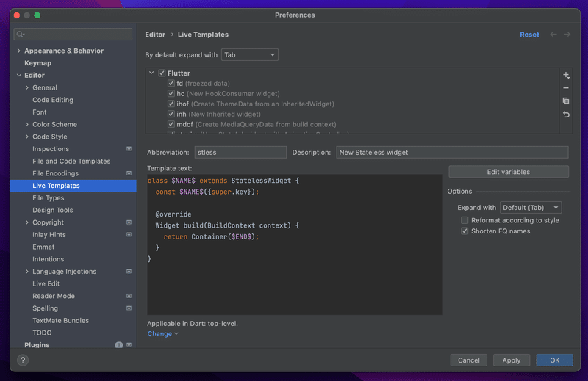The width and height of the screenshot is (588, 381).
Task: Uncheck the fd (freezed data) template
Action: 171,83
